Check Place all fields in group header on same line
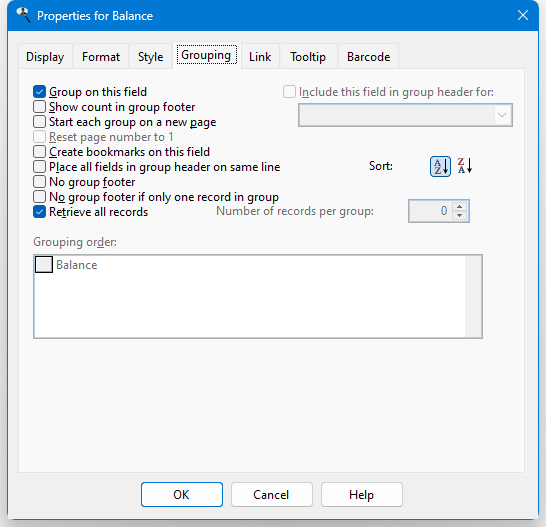Viewport: 546px width, 527px height. tap(39, 167)
